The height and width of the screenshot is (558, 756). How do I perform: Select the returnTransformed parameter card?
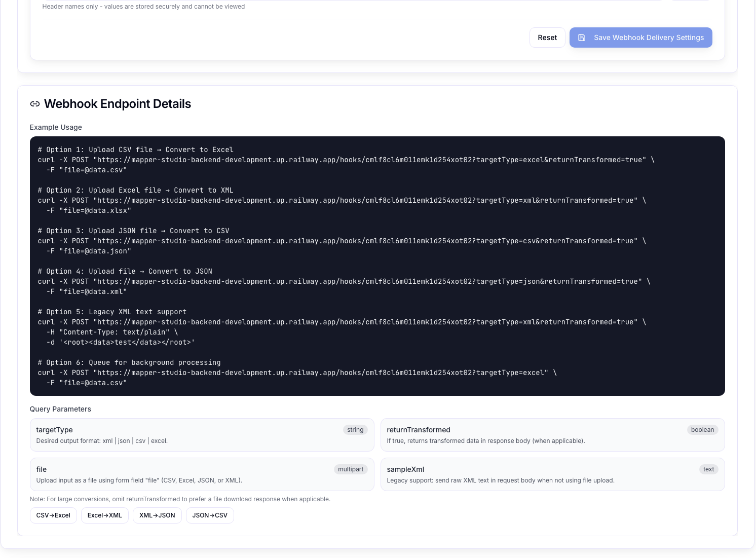[553, 435]
